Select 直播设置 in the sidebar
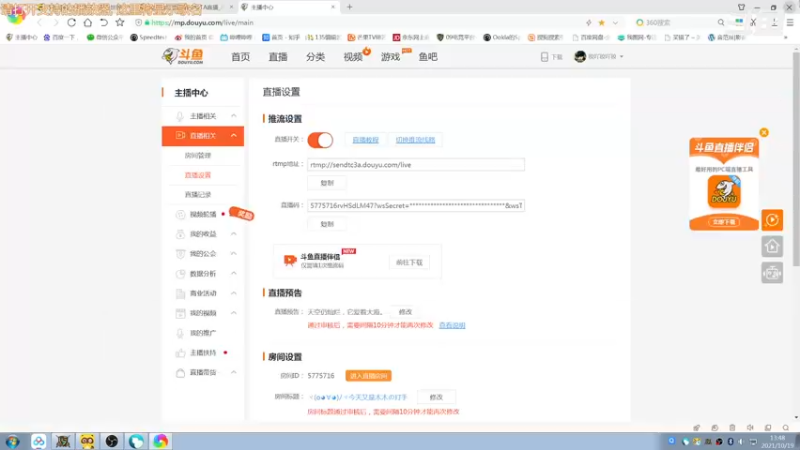 (x=197, y=175)
